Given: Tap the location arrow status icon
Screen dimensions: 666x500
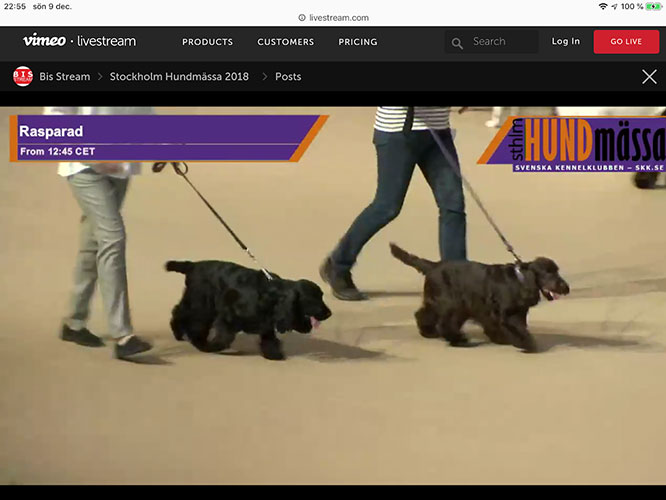Looking at the screenshot, I should (x=614, y=6).
